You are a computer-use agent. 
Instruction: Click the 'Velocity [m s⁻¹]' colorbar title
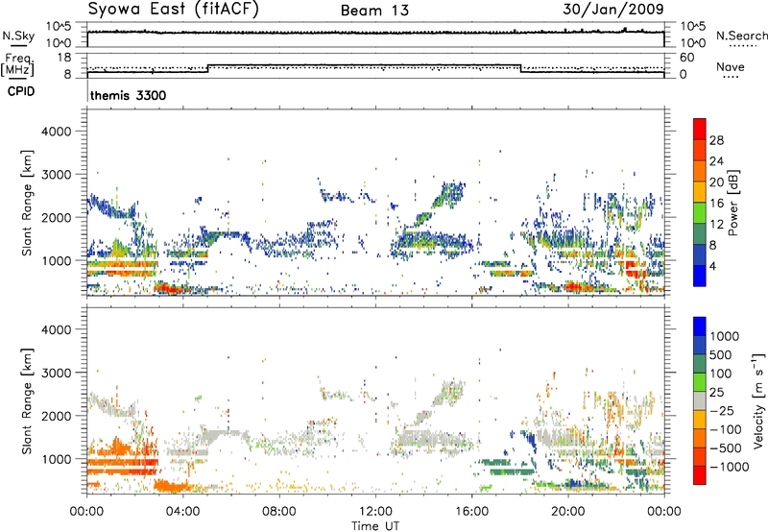click(x=758, y=400)
